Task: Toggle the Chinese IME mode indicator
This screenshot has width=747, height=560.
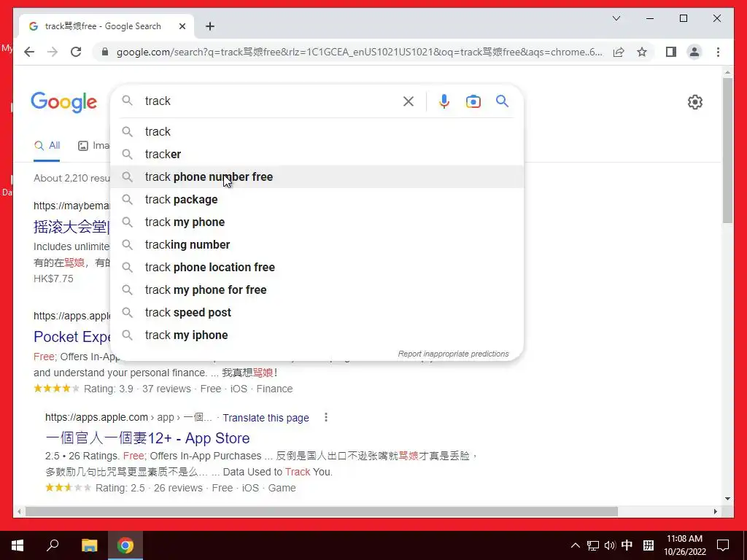Action: coord(627,545)
